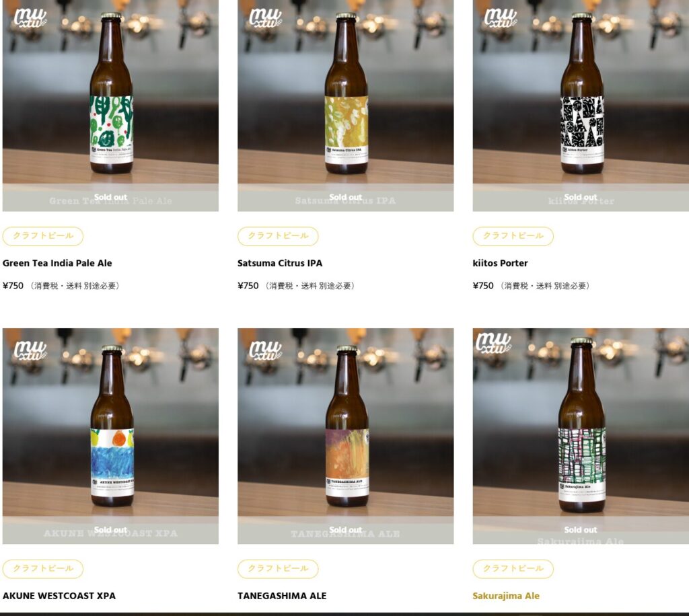
Task: Click the mu logo on Green Tea image
Action: point(30,18)
